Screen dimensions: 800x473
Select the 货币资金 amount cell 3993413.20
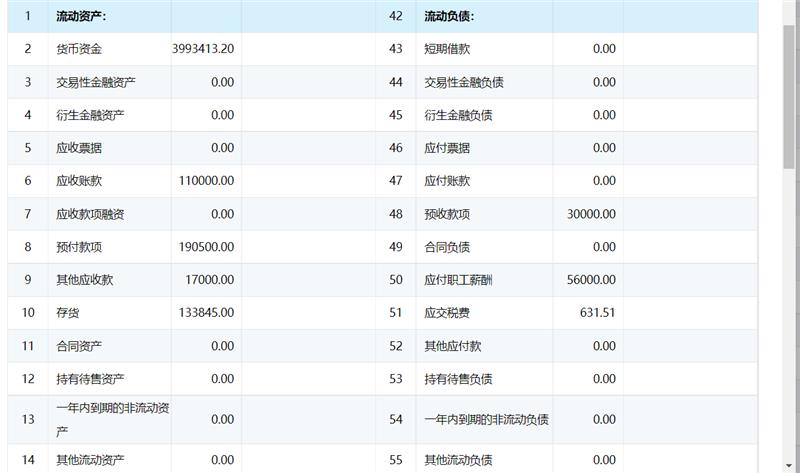tap(204, 49)
